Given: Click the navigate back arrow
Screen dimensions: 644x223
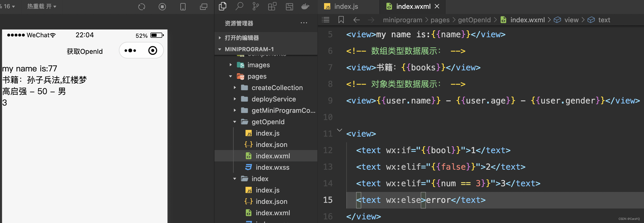Looking at the screenshot, I should (357, 20).
